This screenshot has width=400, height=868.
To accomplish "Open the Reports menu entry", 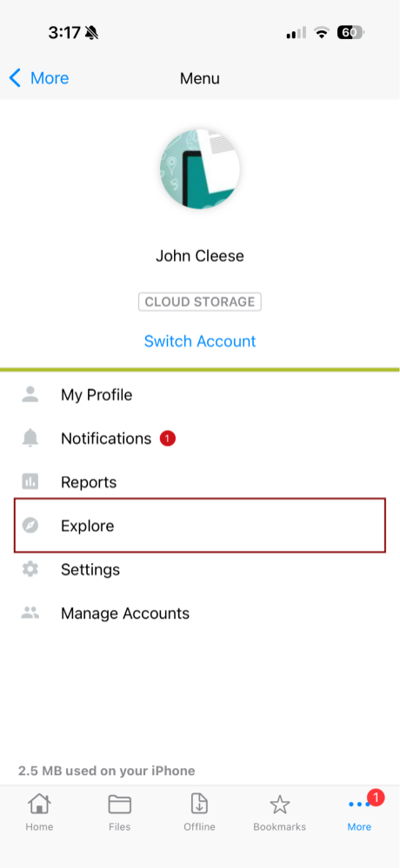I will point(200,481).
